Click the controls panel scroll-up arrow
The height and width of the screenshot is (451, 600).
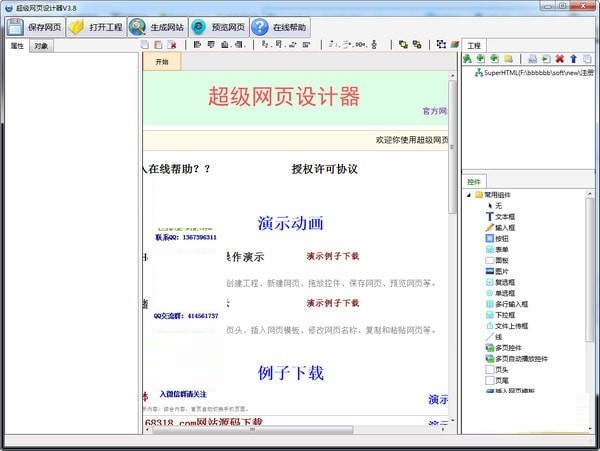[590, 194]
